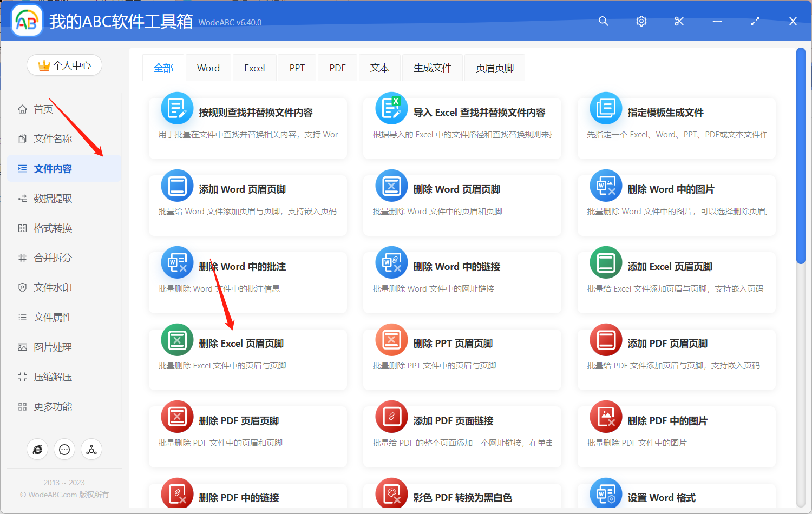This screenshot has height=514, width=812.
Task: Open settings via the gear icon
Action: coord(641,21)
